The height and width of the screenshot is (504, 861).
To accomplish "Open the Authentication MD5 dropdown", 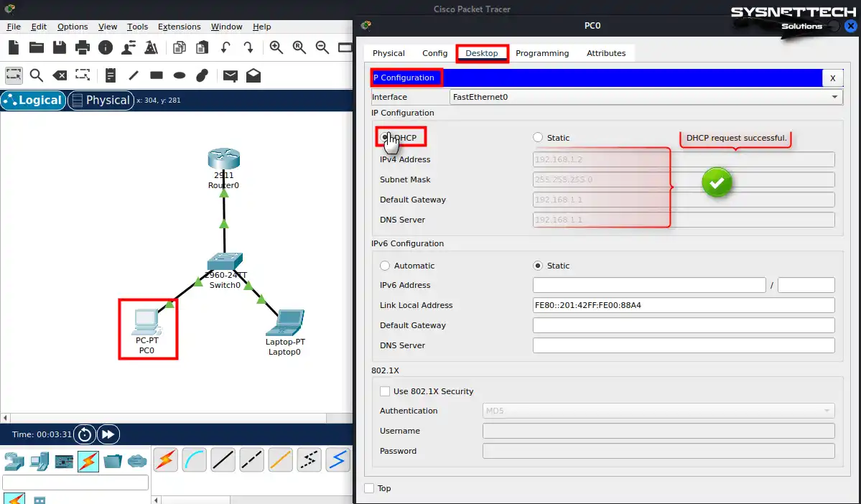I will (x=658, y=411).
